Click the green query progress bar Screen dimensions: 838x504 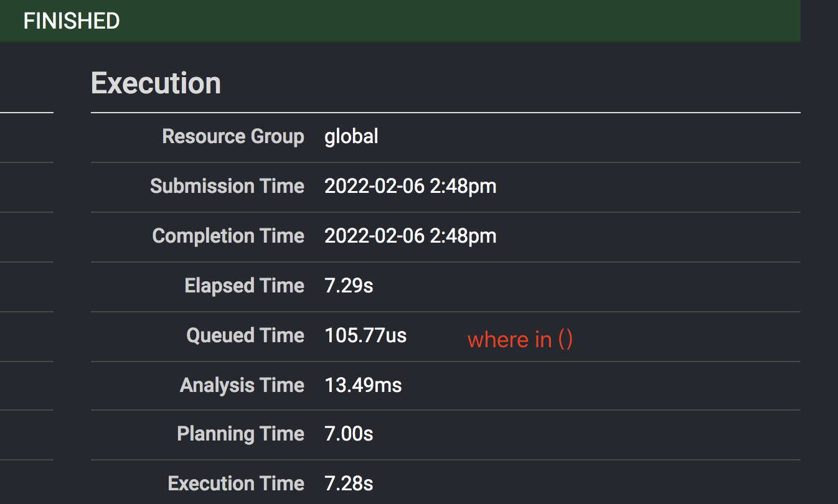click(x=436, y=21)
